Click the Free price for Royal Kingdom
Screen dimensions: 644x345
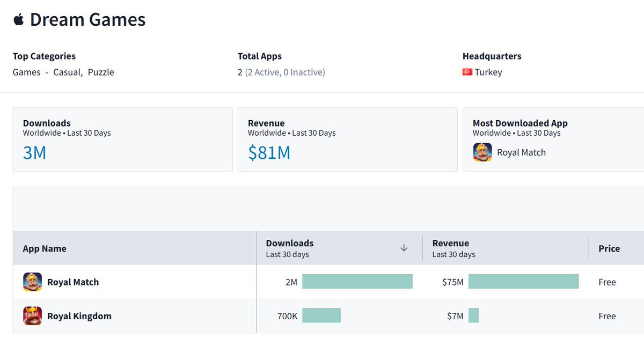[607, 316]
